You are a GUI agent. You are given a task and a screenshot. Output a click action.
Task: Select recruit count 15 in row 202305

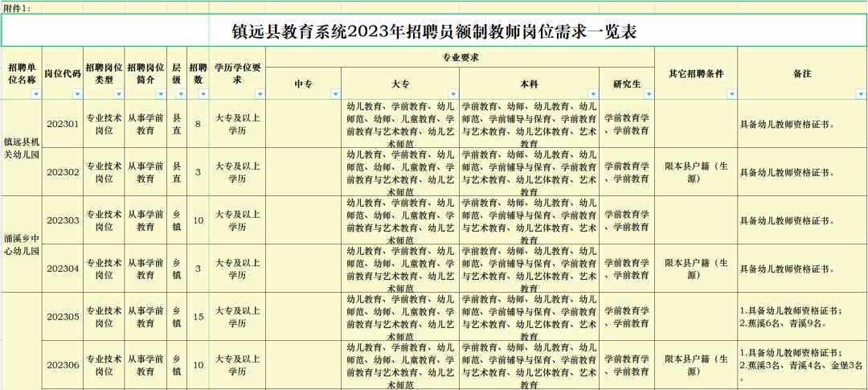coord(199,317)
